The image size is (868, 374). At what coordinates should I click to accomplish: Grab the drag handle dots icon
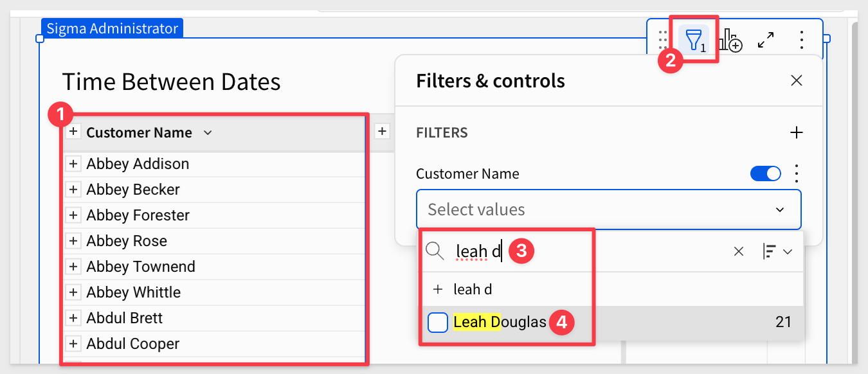664,40
